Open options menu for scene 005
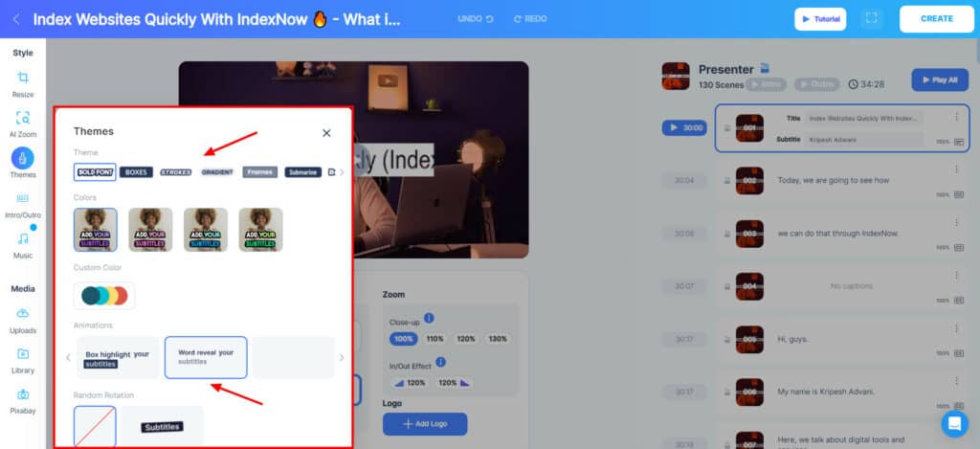Image resolution: width=980 pixels, height=449 pixels. 956,328
